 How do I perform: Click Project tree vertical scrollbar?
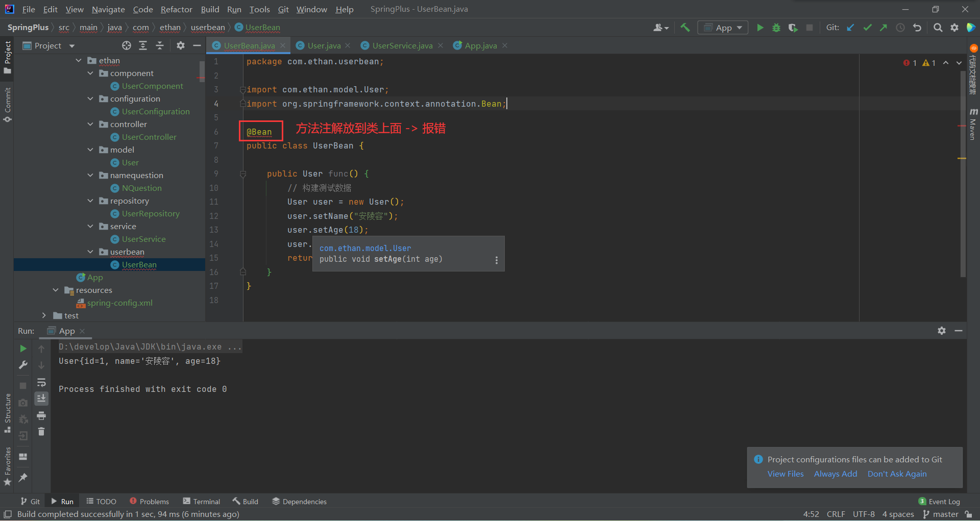click(202, 71)
